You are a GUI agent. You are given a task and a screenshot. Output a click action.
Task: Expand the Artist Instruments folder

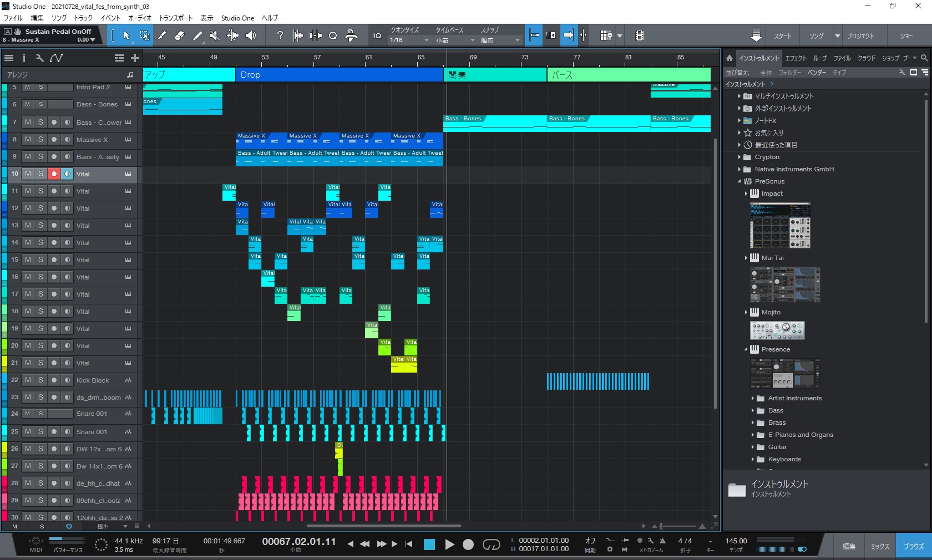click(753, 398)
